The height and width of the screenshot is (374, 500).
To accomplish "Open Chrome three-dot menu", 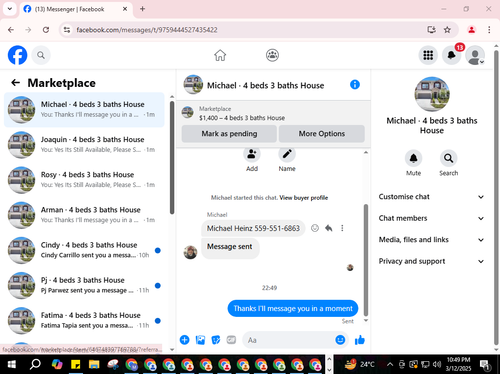I will (489, 30).
